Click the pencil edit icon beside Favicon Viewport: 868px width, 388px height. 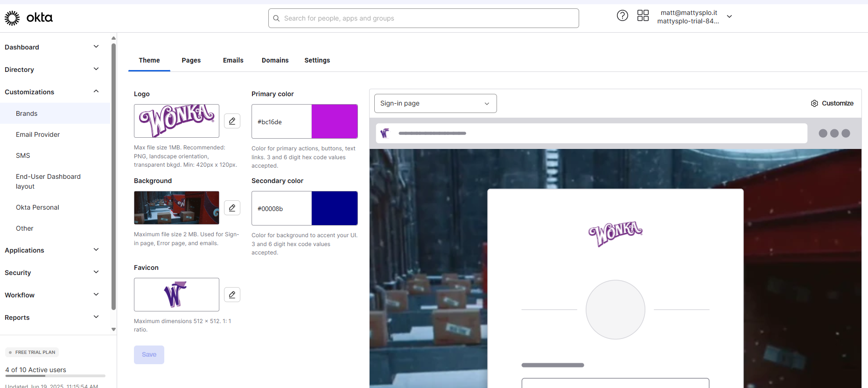point(232,295)
